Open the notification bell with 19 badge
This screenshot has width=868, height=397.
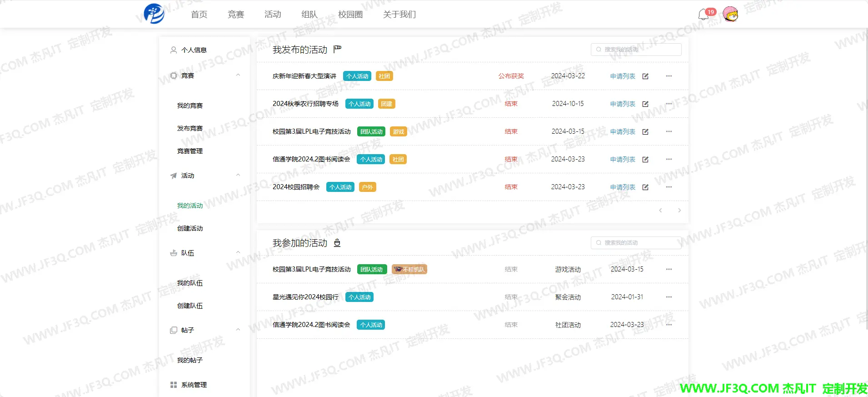tap(703, 15)
